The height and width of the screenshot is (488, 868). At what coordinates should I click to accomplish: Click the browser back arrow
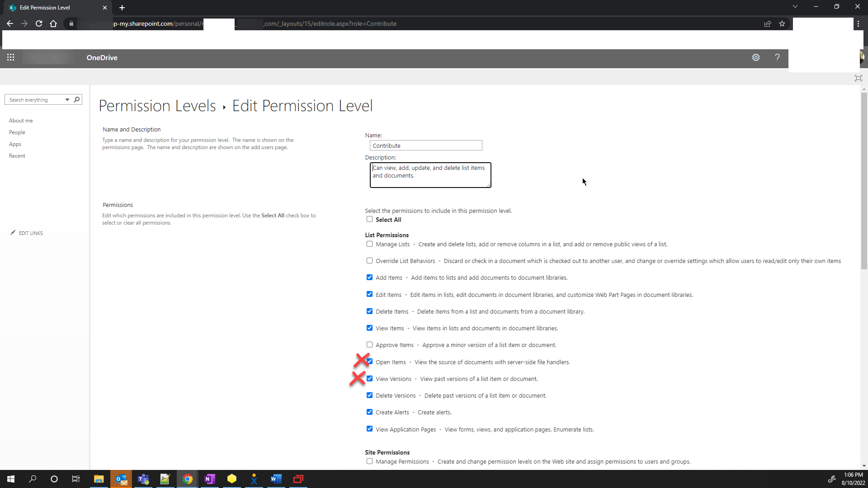(10, 23)
